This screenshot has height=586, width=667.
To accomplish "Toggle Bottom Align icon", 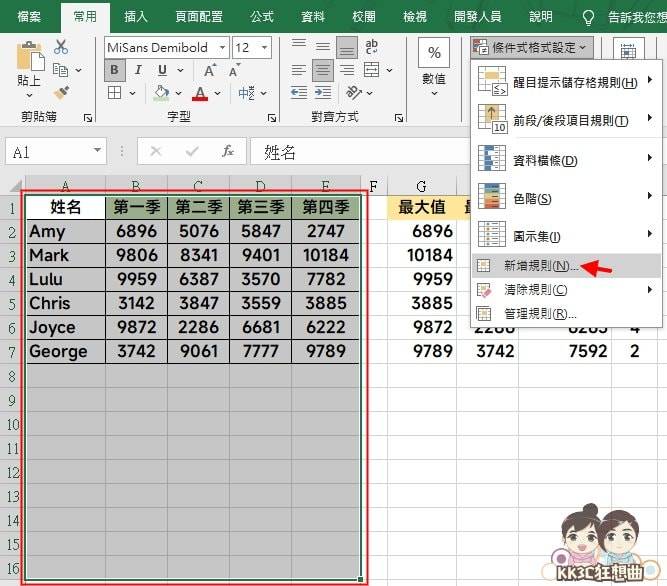I will pyautogui.click(x=347, y=47).
